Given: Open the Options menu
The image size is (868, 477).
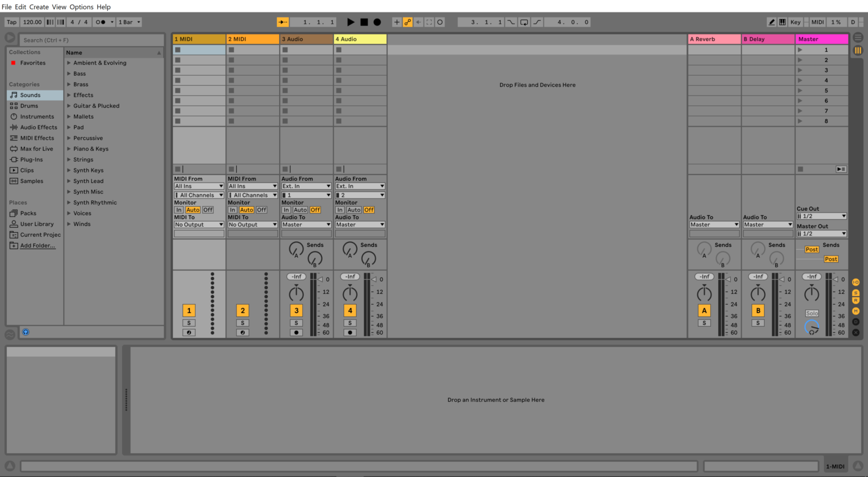Looking at the screenshot, I should coord(81,7).
